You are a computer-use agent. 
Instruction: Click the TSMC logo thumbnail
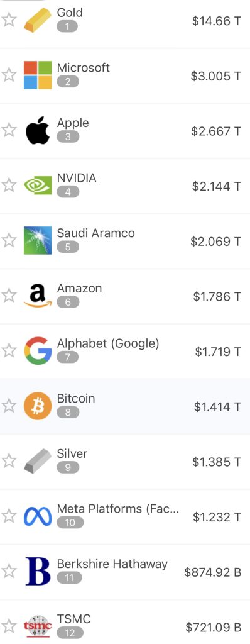point(38,626)
